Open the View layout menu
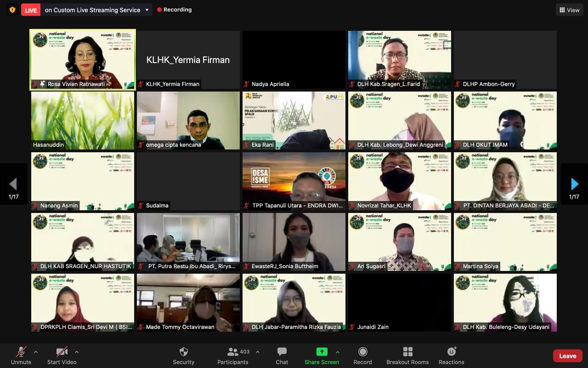This screenshot has height=368, width=588. (x=569, y=9)
